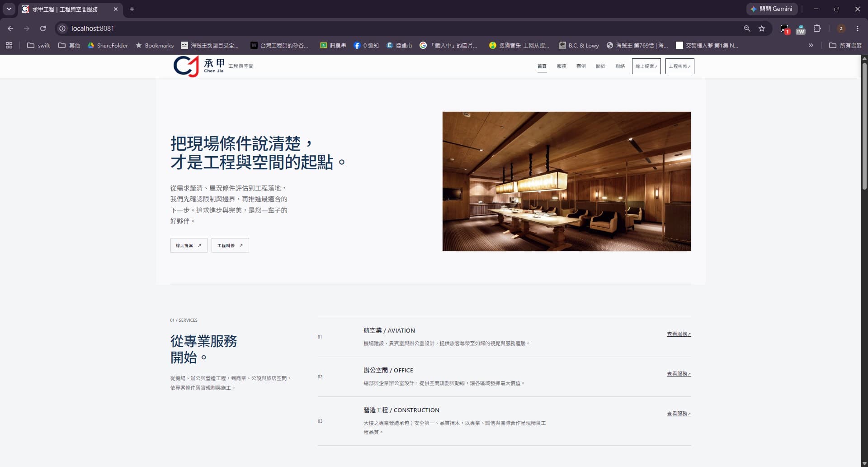The width and height of the screenshot is (868, 467).
Task: Open the Bookmarks star bookmark item
Action: pos(155,45)
